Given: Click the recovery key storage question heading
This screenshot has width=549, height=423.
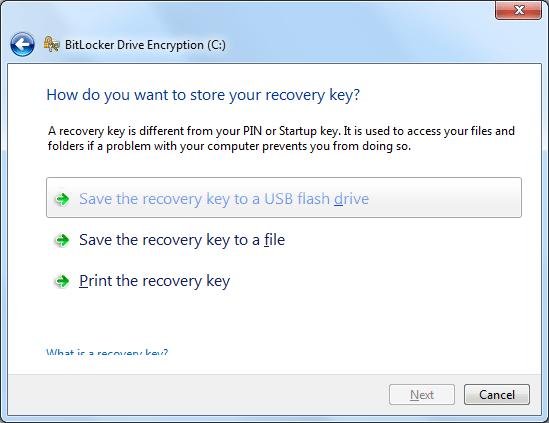Looking at the screenshot, I should coord(203,95).
